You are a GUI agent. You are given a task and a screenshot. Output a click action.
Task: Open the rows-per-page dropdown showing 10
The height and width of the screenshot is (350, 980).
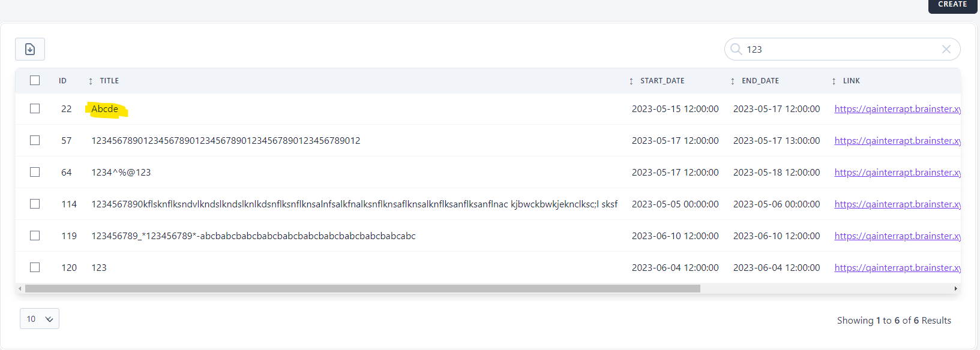pyautogui.click(x=40, y=319)
